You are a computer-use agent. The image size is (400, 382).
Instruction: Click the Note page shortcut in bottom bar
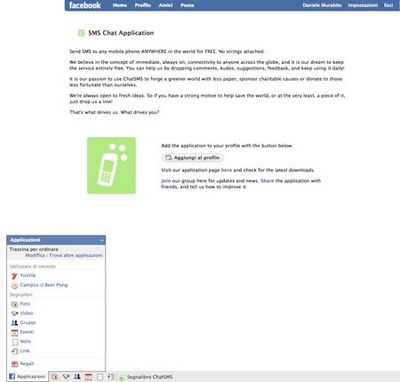pyautogui.click(x=100, y=377)
